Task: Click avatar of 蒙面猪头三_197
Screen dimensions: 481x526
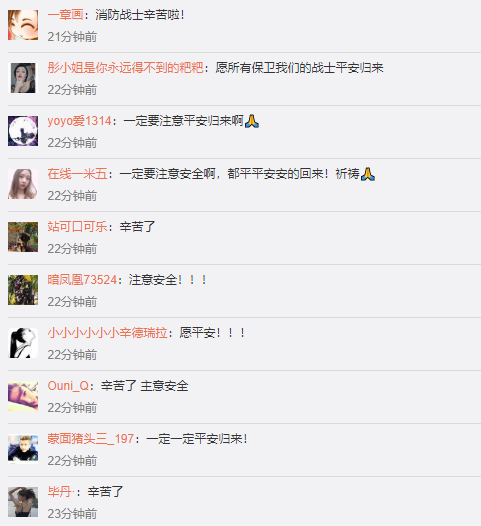Action: tap(23, 449)
